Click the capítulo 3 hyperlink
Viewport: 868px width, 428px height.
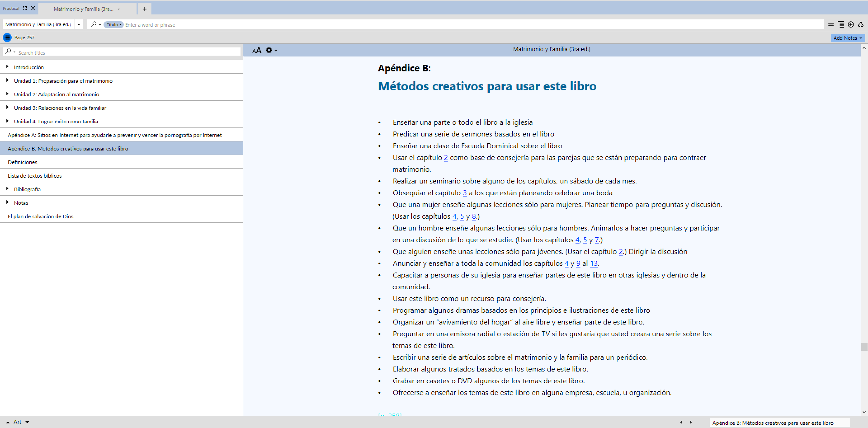tap(465, 193)
